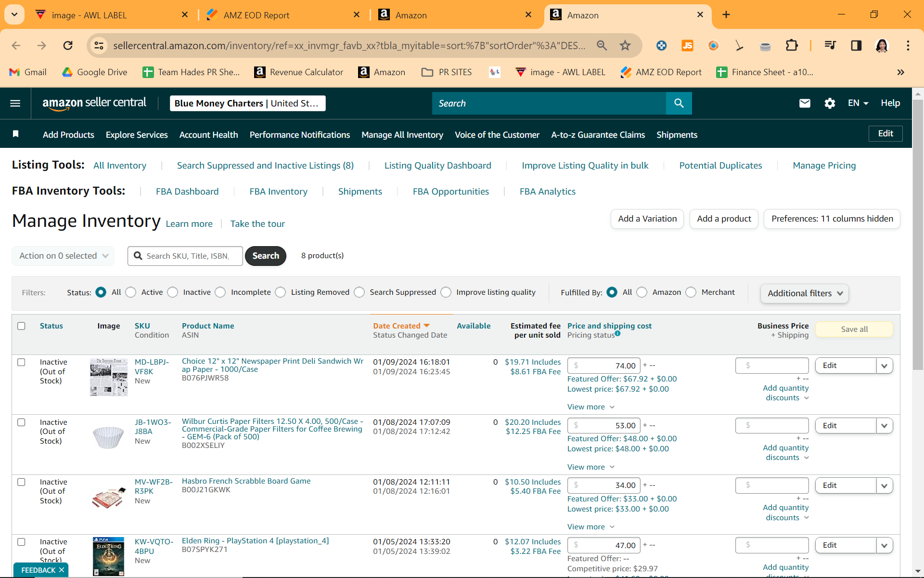Open the tab search dropdown arrow

tap(14, 14)
